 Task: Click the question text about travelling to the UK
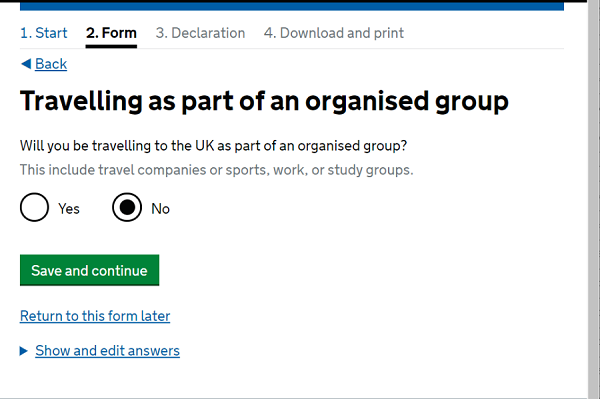214,146
